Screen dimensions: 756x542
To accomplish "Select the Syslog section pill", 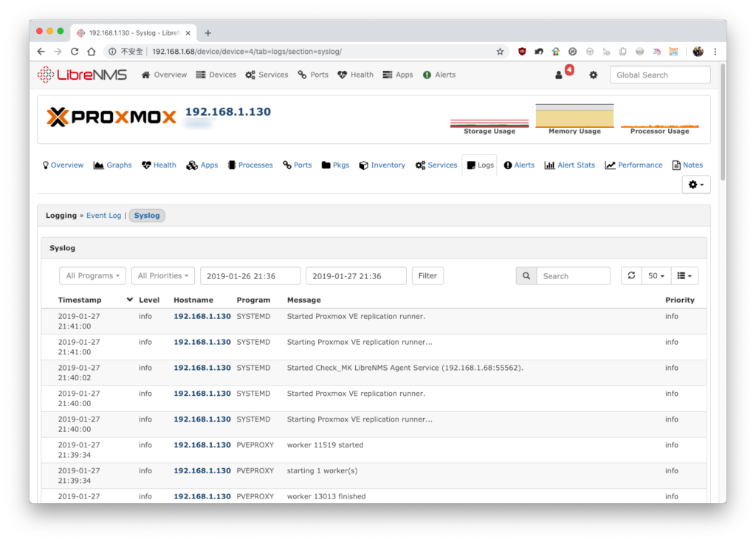I will click(147, 216).
